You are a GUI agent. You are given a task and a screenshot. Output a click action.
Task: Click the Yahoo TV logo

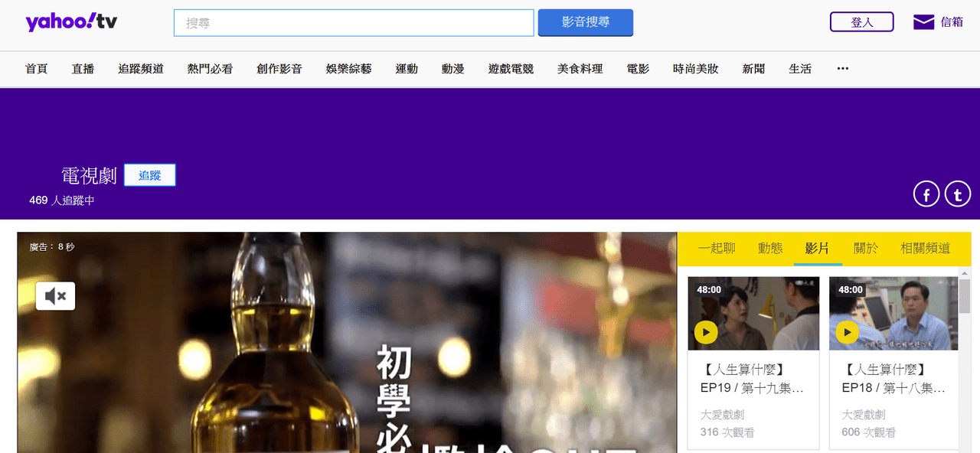tap(71, 21)
